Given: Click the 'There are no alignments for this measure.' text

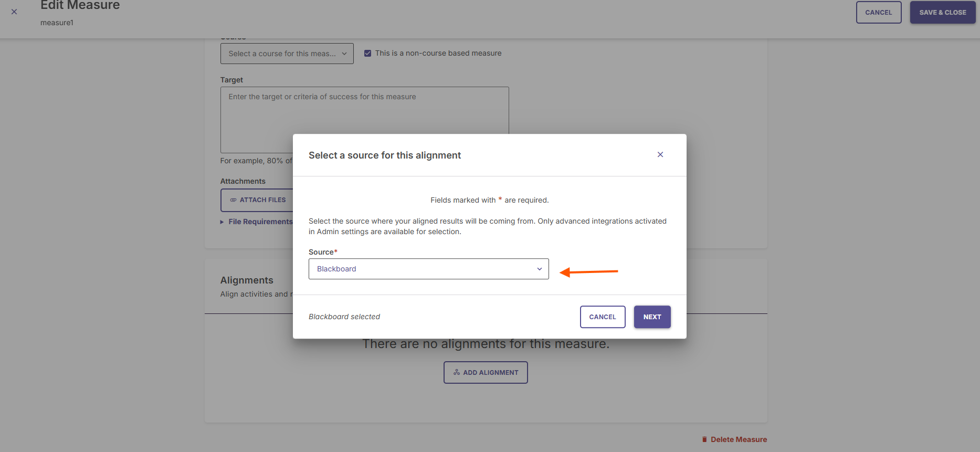Looking at the screenshot, I should pos(486,344).
